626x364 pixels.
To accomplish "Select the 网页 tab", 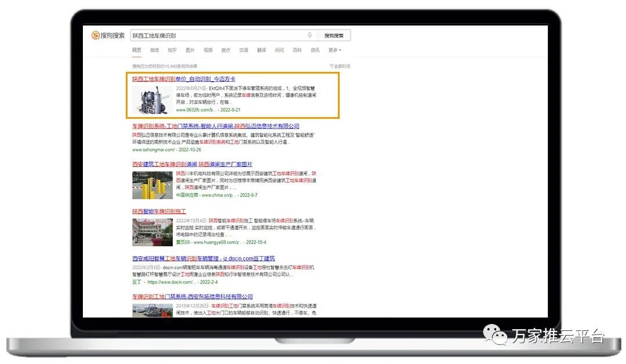I will point(136,50).
